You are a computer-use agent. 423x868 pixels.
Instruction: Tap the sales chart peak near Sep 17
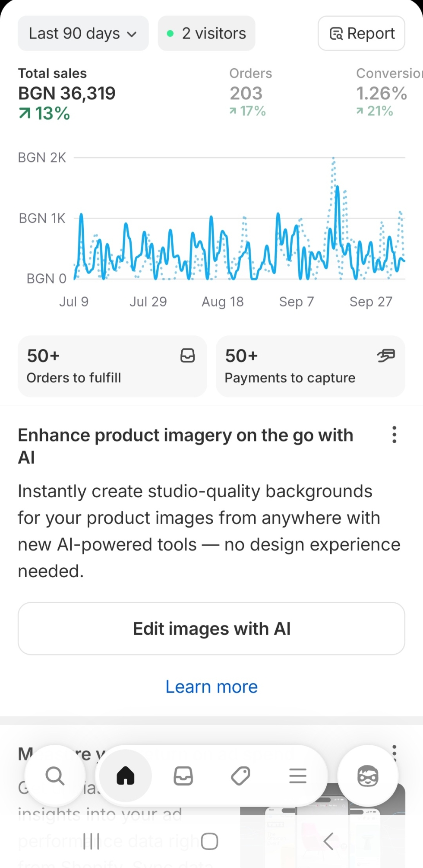click(337, 188)
